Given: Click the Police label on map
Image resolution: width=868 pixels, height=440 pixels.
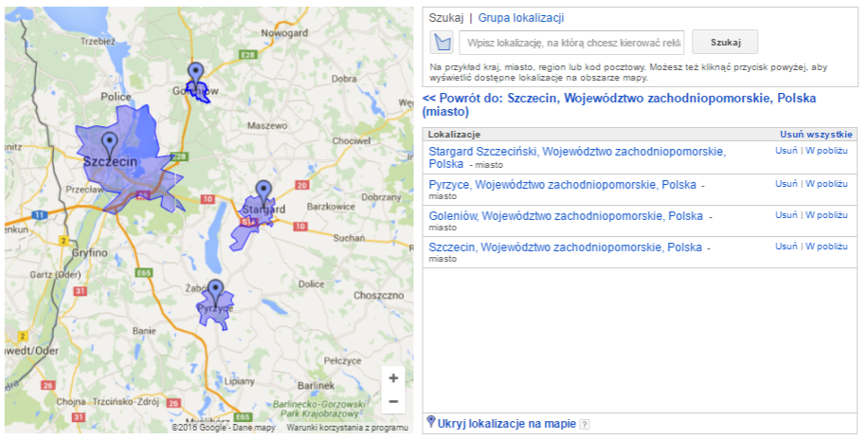Looking at the screenshot, I should click(117, 97).
